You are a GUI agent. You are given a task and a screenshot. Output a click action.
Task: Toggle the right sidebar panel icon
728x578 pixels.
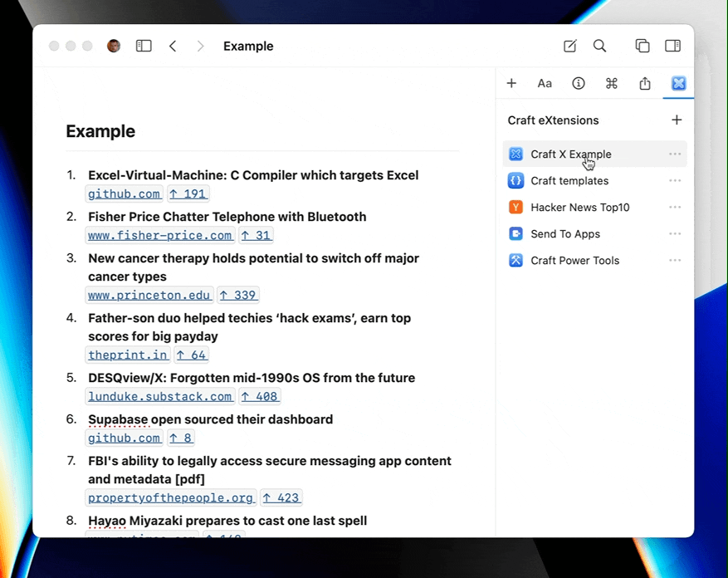click(x=672, y=46)
